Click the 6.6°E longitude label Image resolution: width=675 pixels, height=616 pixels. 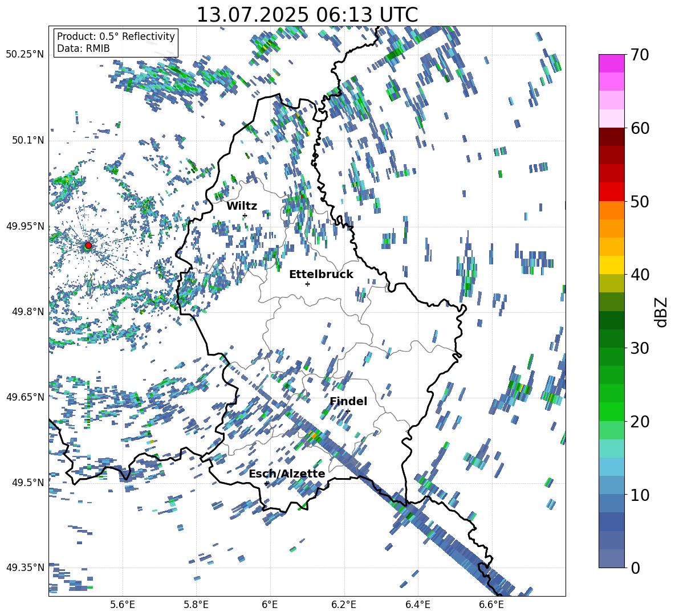coord(491,605)
